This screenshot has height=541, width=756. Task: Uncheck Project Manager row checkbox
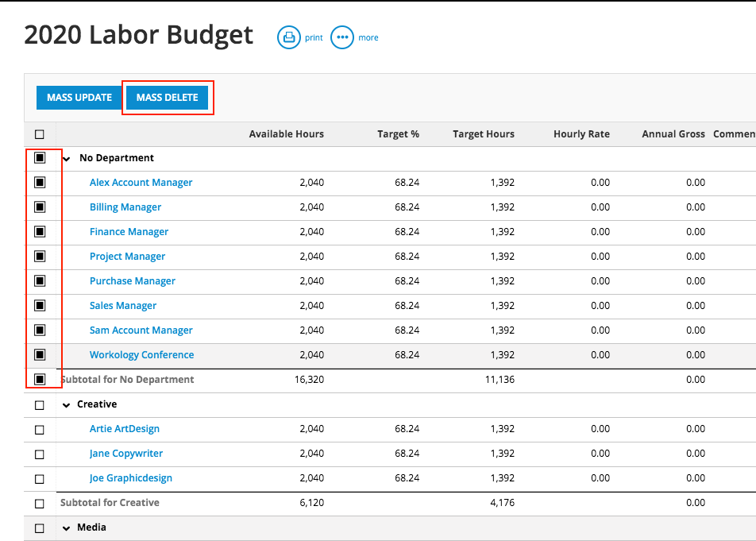pyautogui.click(x=40, y=257)
